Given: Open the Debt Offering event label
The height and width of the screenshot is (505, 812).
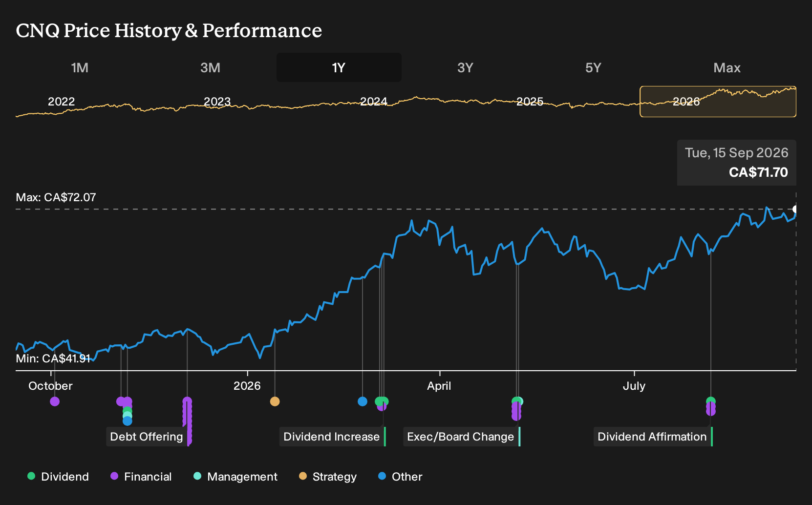Looking at the screenshot, I should pos(147,437).
